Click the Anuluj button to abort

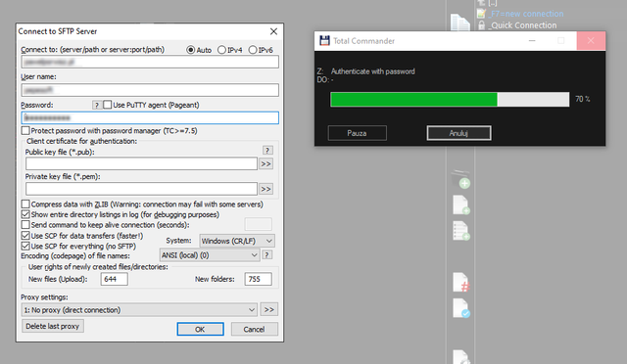point(458,133)
